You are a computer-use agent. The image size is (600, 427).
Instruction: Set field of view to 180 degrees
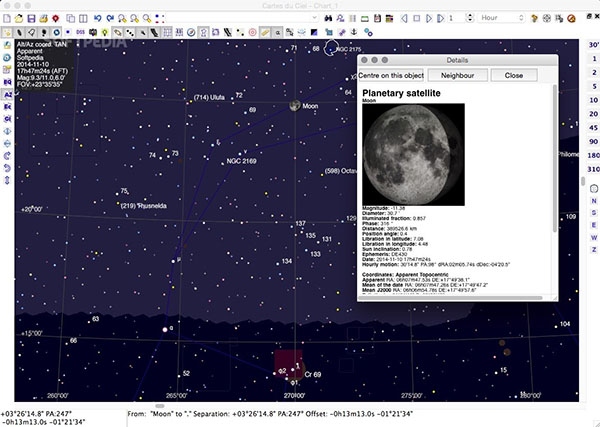point(593,155)
